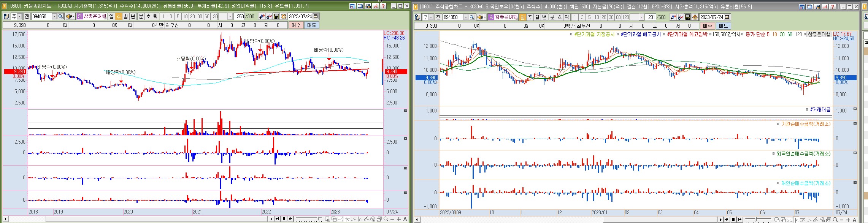Select yearly (년) period in right chart
This screenshot has height=223, width=868.
coord(544,17)
